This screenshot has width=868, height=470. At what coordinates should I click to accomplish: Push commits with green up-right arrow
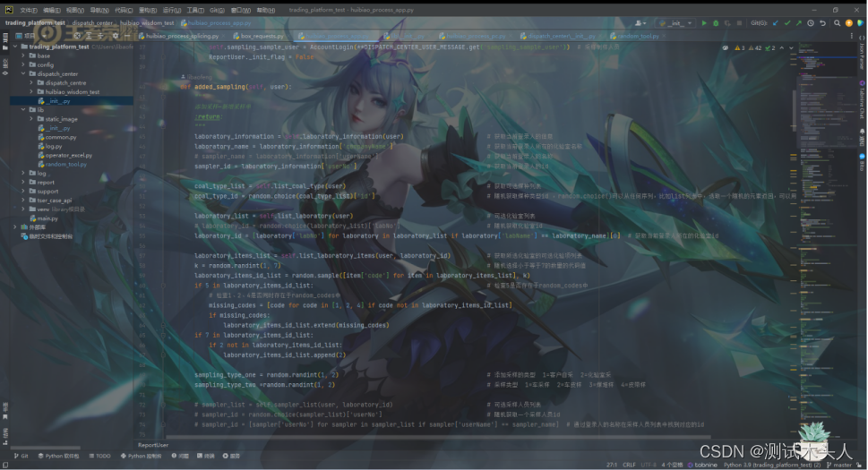tap(799, 23)
